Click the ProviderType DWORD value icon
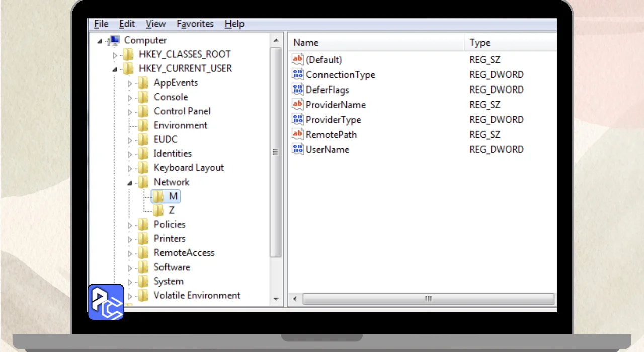The height and width of the screenshot is (352, 644). pos(298,120)
